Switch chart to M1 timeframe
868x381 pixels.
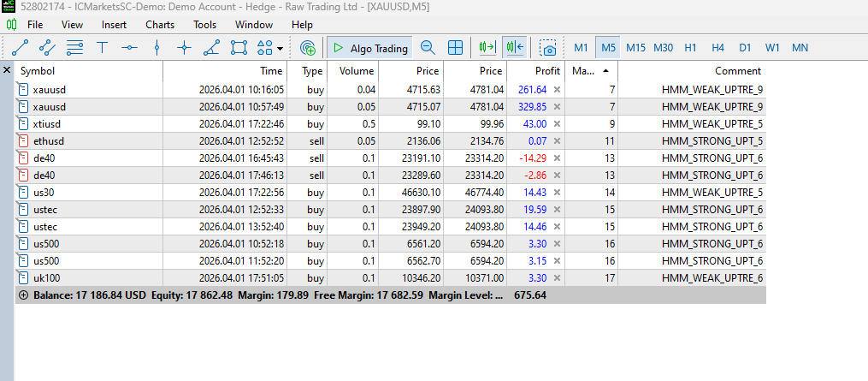coord(581,48)
